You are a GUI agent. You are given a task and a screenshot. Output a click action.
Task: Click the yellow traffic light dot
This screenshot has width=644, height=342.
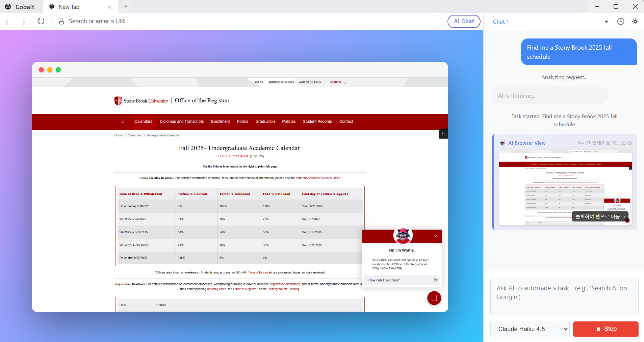(x=50, y=70)
